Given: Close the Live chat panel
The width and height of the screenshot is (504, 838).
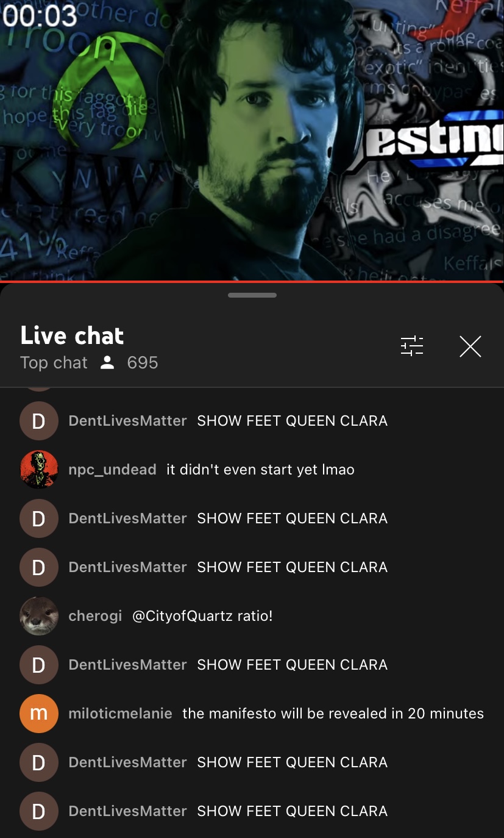Looking at the screenshot, I should (470, 346).
